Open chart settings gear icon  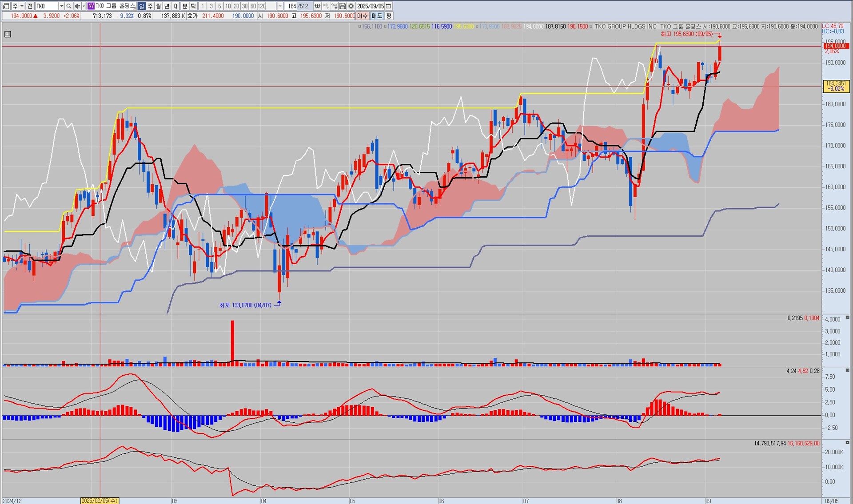[x=351, y=6]
